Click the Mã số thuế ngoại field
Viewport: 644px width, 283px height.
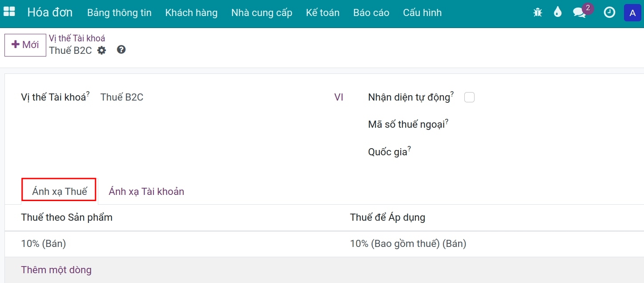click(534, 125)
